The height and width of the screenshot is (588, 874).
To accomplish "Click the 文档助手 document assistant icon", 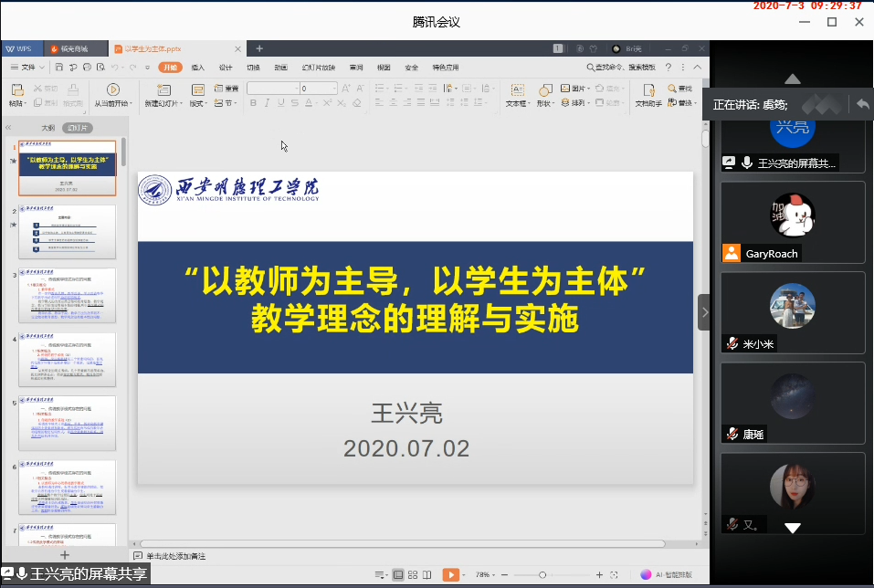I will (x=648, y=89).
